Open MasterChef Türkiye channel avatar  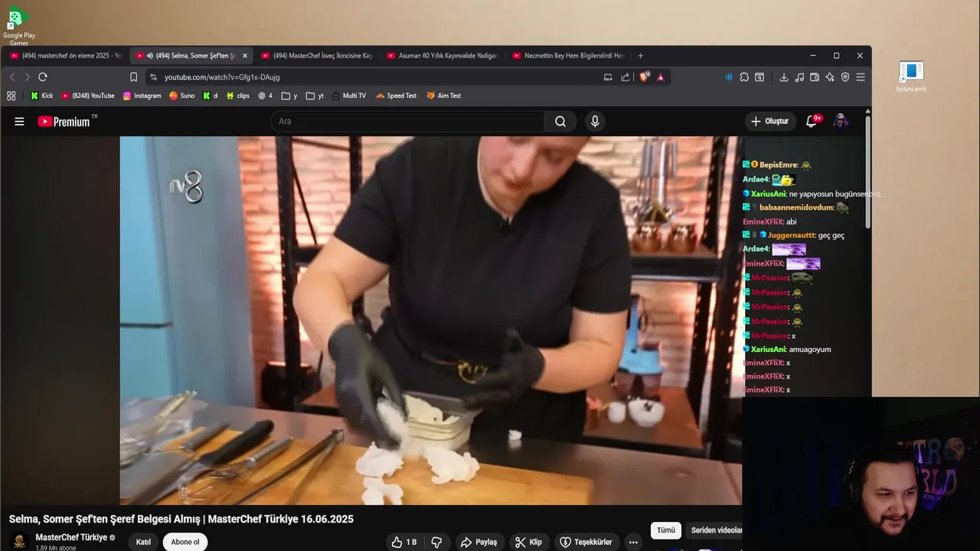pos(20,541)
